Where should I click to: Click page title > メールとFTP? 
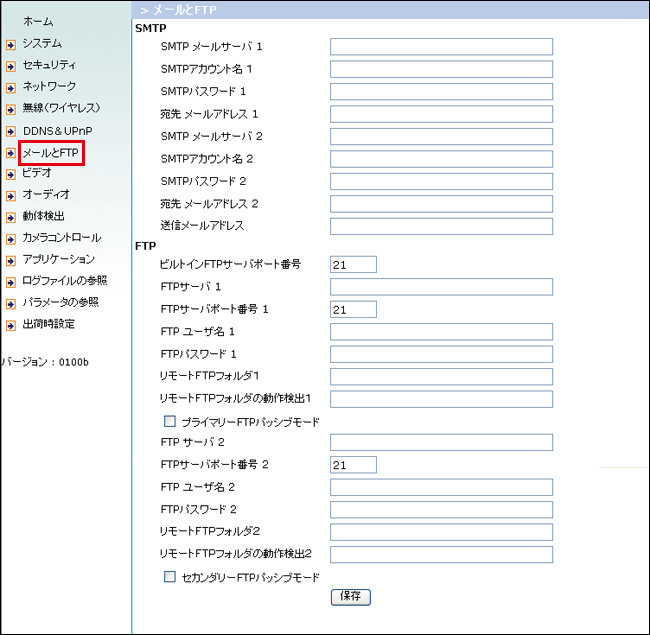pos(178,10)
